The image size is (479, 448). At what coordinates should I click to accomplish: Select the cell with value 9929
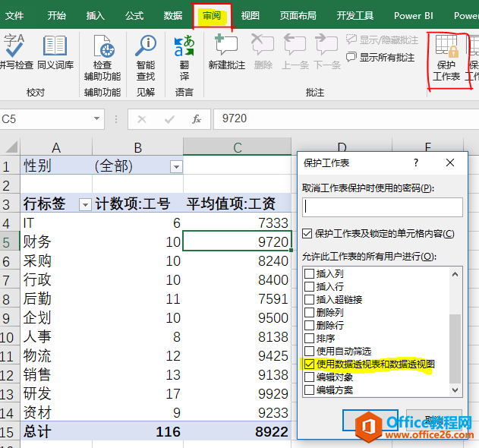tap(238, 393)
